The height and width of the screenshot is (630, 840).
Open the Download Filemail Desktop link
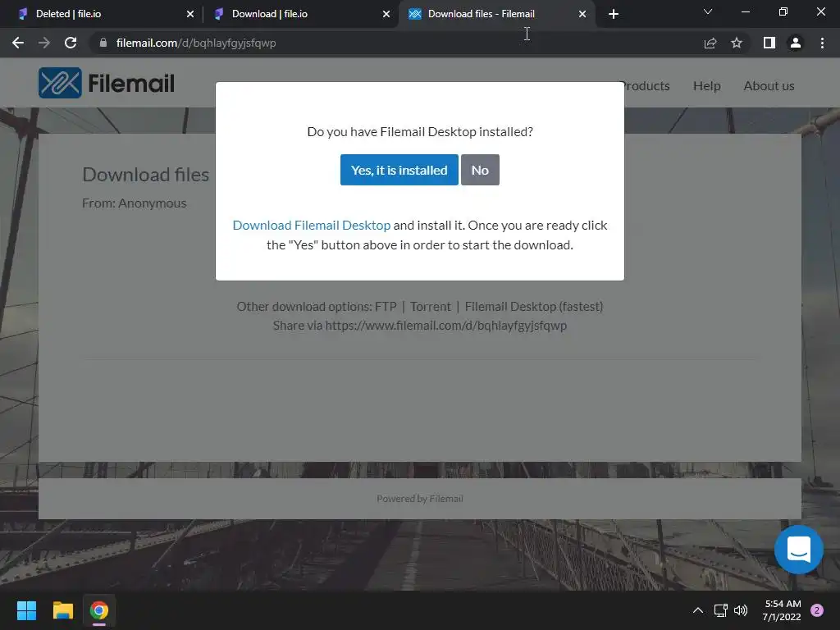pos(311,225)
